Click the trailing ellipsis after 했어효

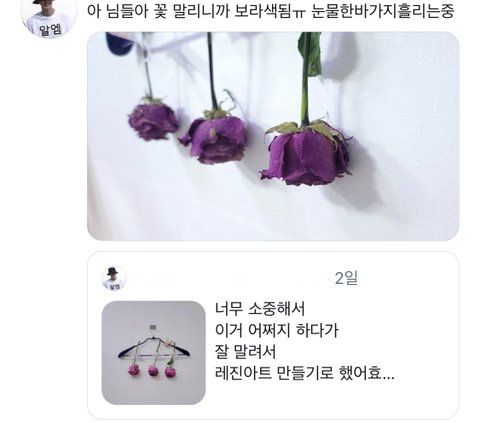[388, 377]
